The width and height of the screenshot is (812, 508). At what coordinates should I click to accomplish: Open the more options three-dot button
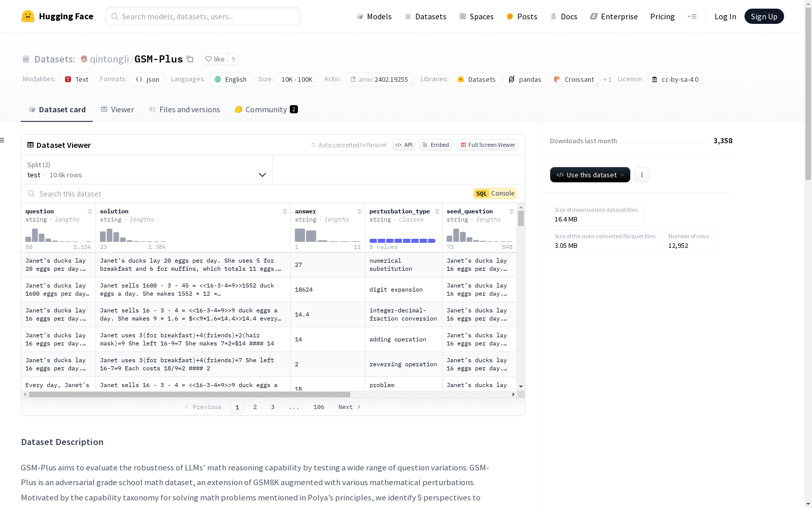[642, 175]
